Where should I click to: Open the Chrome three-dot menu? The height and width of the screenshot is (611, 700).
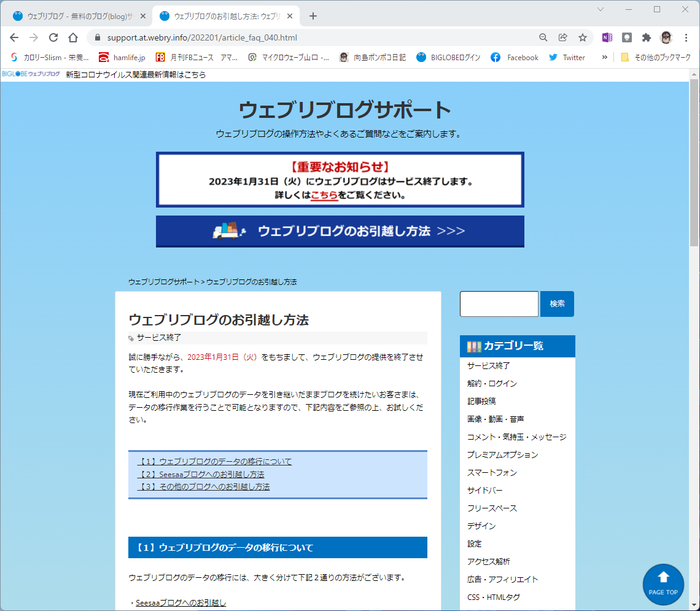pos(686,37)
